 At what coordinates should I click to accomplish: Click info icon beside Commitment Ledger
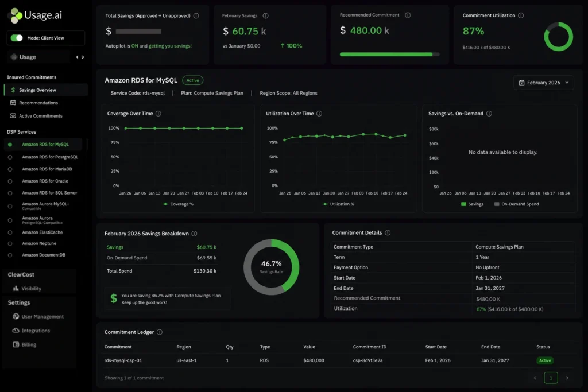point(160,332)
